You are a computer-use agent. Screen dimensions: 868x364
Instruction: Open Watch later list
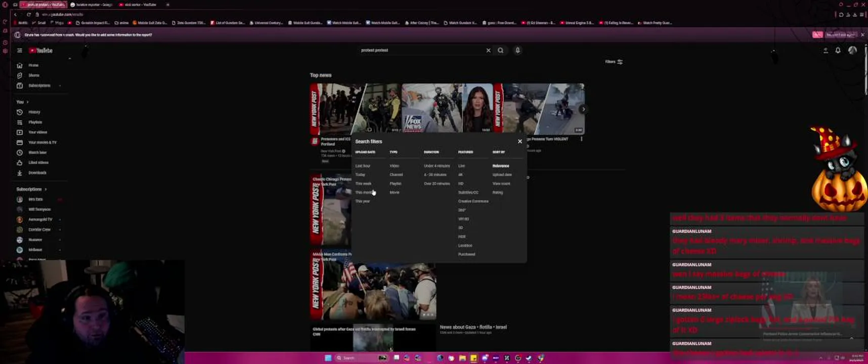[37, 153]
